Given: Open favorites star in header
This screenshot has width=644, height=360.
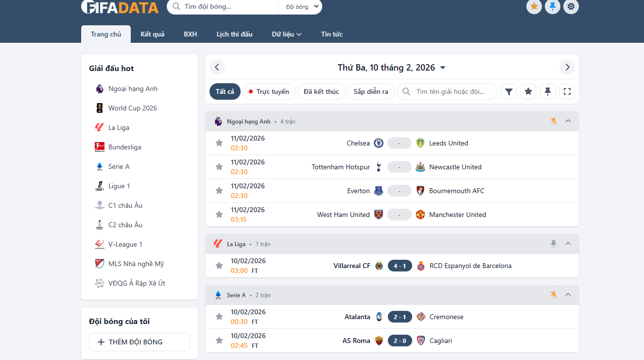Looking at the screenshot, I should 534,6.
